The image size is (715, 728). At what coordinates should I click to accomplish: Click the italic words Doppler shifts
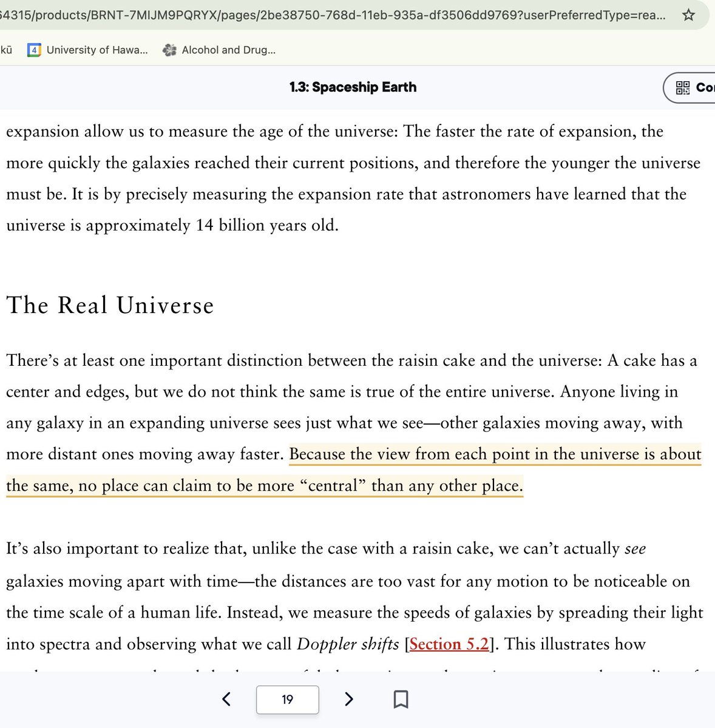point(348,644)
